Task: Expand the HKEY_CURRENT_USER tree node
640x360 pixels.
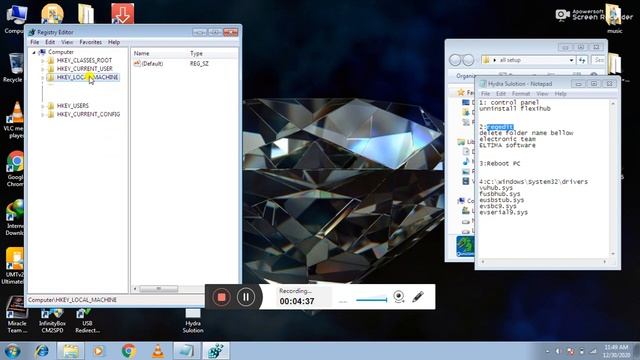Action: coord(42,69)
